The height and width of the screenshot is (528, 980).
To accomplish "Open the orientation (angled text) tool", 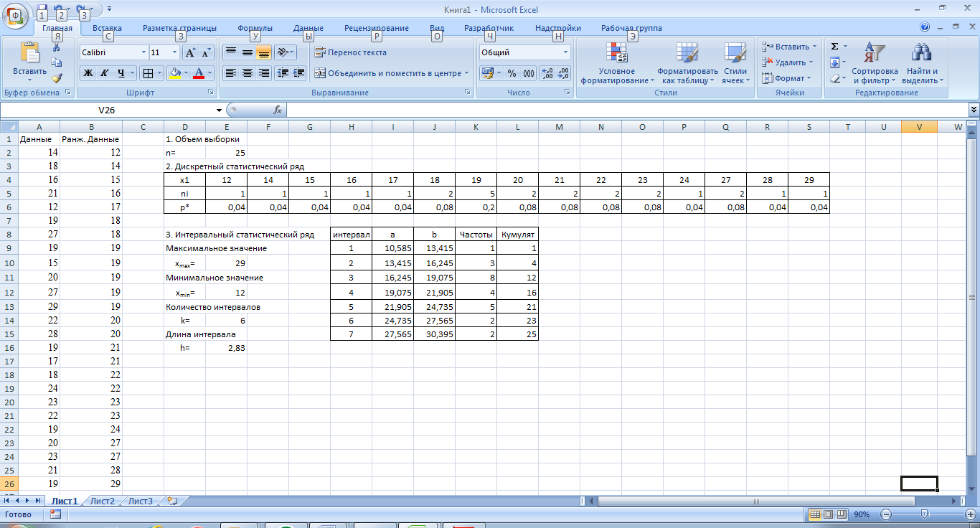I will (x=285, y=52).
